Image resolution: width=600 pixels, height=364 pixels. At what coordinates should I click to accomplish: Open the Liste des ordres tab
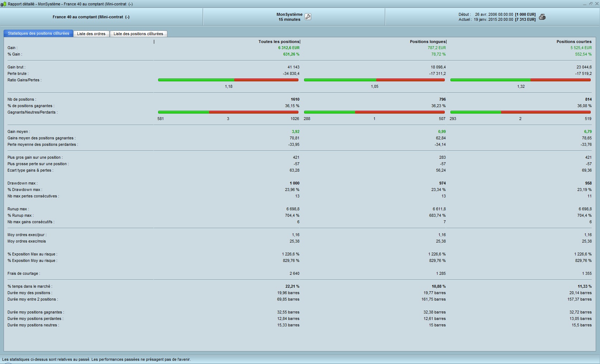91,34
